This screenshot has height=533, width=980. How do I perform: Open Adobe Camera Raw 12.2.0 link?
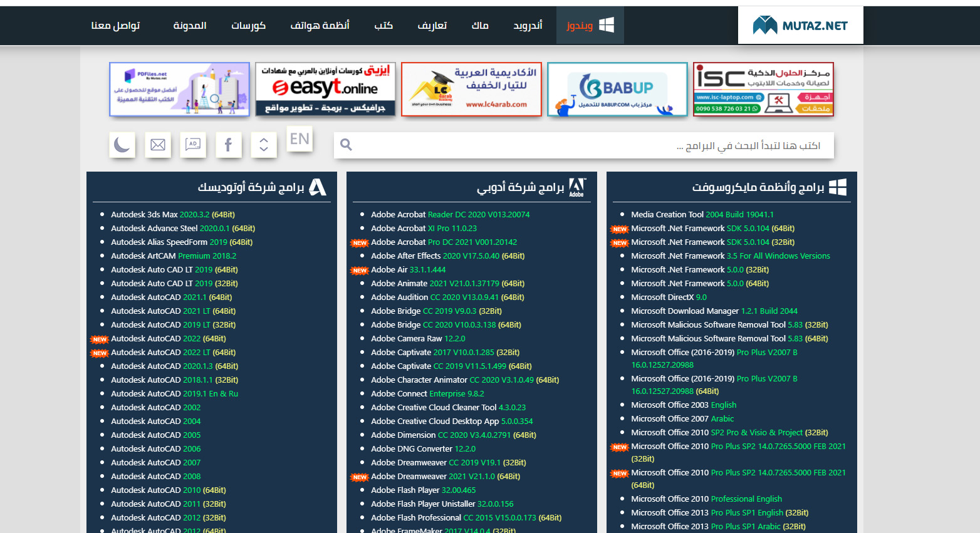(x=418, y=339)
